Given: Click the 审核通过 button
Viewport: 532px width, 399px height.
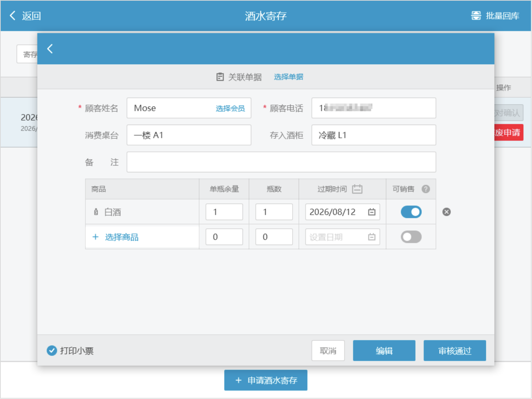Looking at the screenshot, I should 455,351.
